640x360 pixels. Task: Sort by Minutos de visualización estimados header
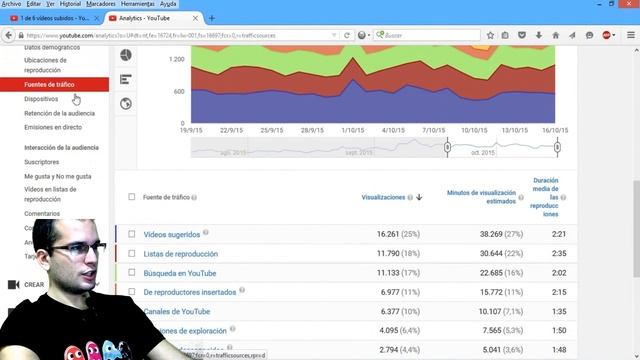481,197
